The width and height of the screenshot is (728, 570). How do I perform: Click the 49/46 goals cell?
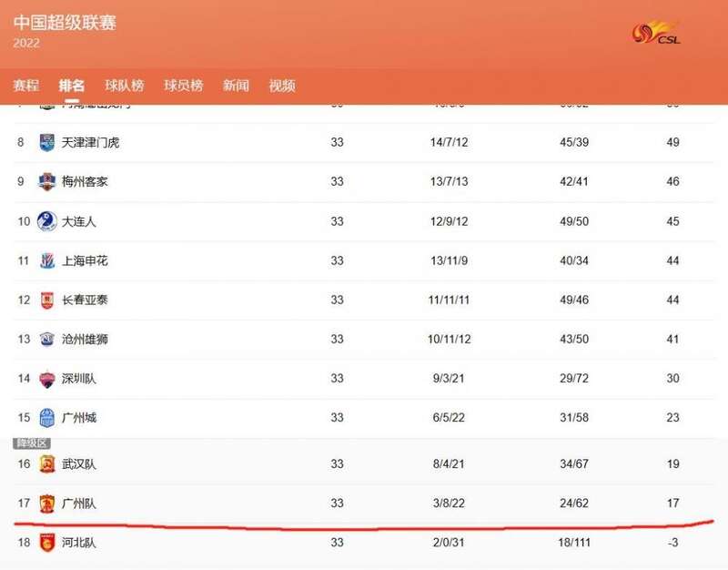[574, 300]
